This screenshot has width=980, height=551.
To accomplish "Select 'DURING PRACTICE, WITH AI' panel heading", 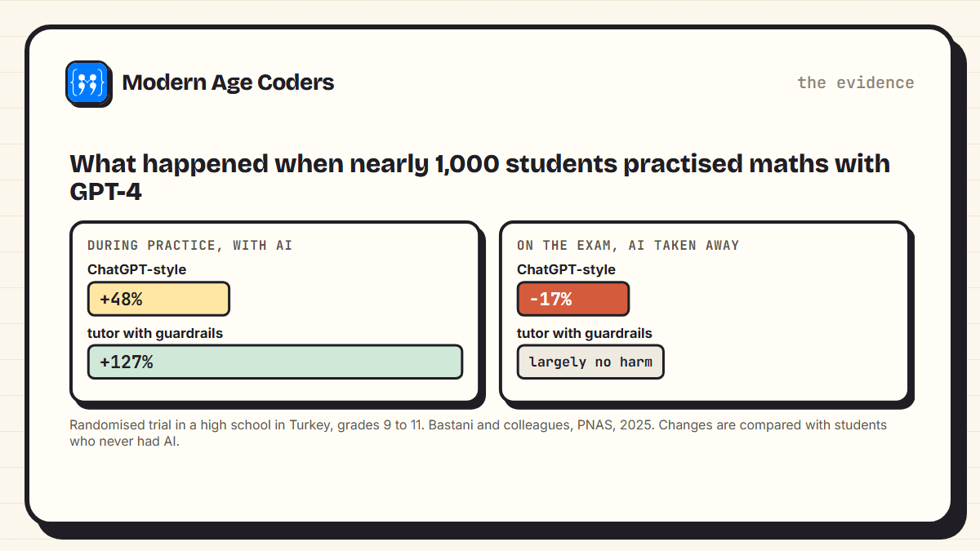I will pos(189,245).
